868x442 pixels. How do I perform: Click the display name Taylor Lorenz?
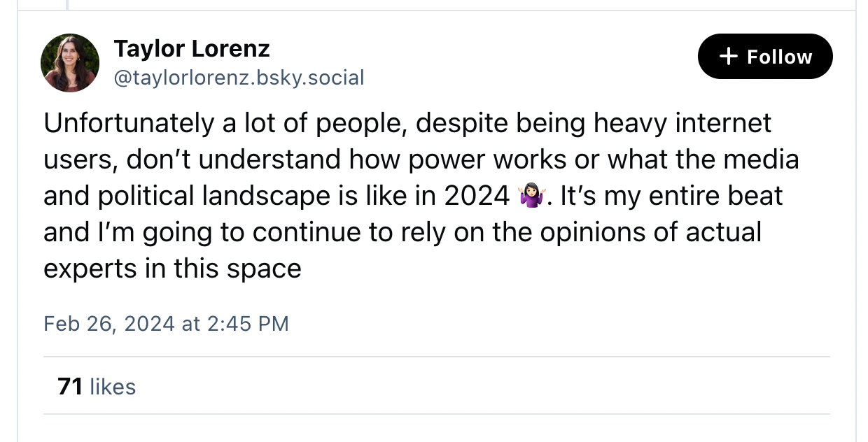click(192, 48)
